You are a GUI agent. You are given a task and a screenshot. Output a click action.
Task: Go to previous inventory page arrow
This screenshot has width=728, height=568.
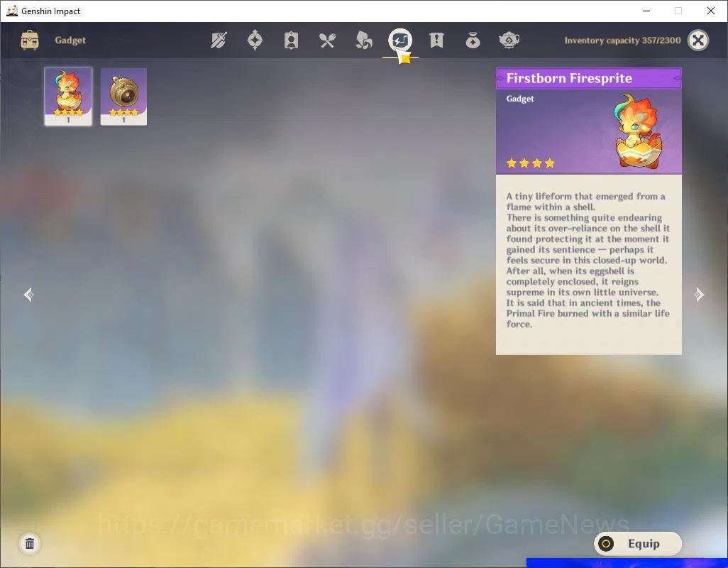(29, 295)
